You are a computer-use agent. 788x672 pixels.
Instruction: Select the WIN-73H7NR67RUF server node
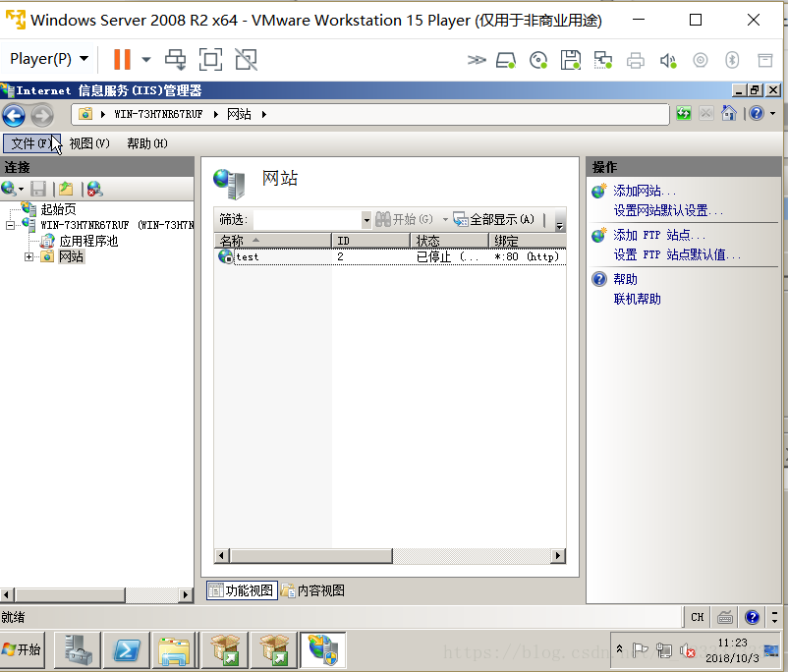click(x=117, y=225)
